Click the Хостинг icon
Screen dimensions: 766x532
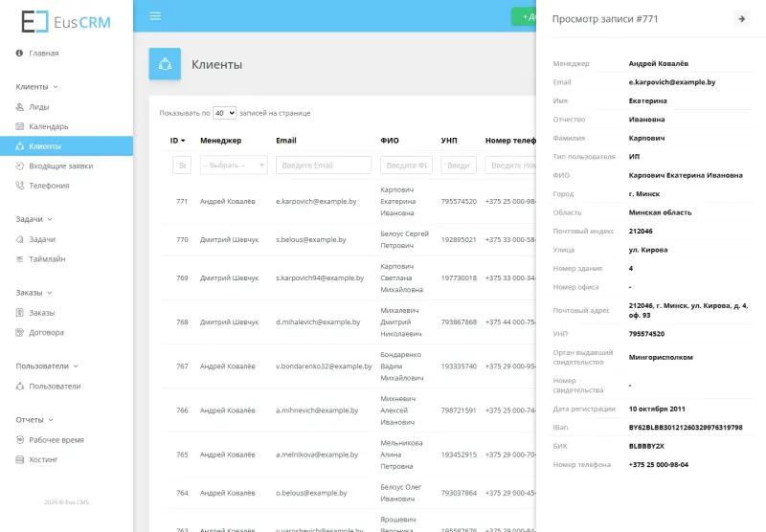tap(19, 459)
